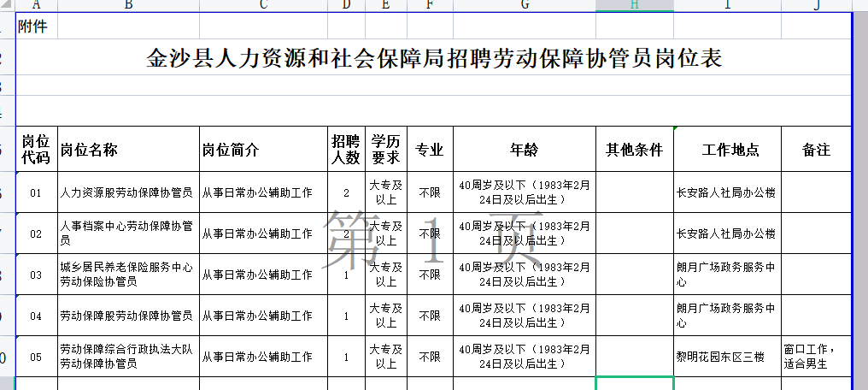Select 长安路人社局办公楼 for position 01
The image size is (868, 390).
[727, 192]
